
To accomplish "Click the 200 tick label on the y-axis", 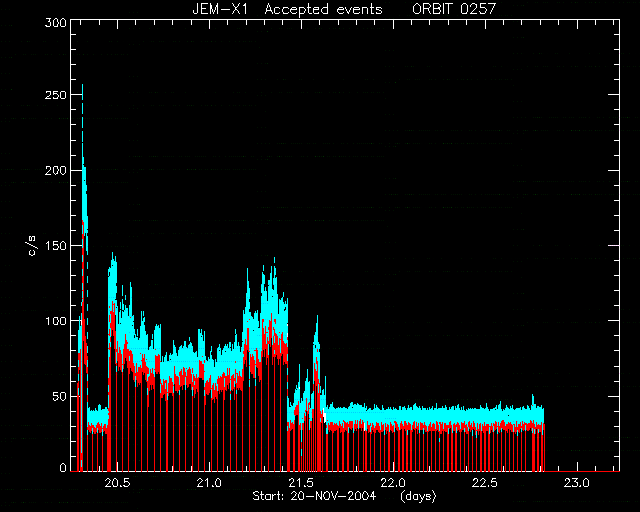I will click(x=56, y=170).
